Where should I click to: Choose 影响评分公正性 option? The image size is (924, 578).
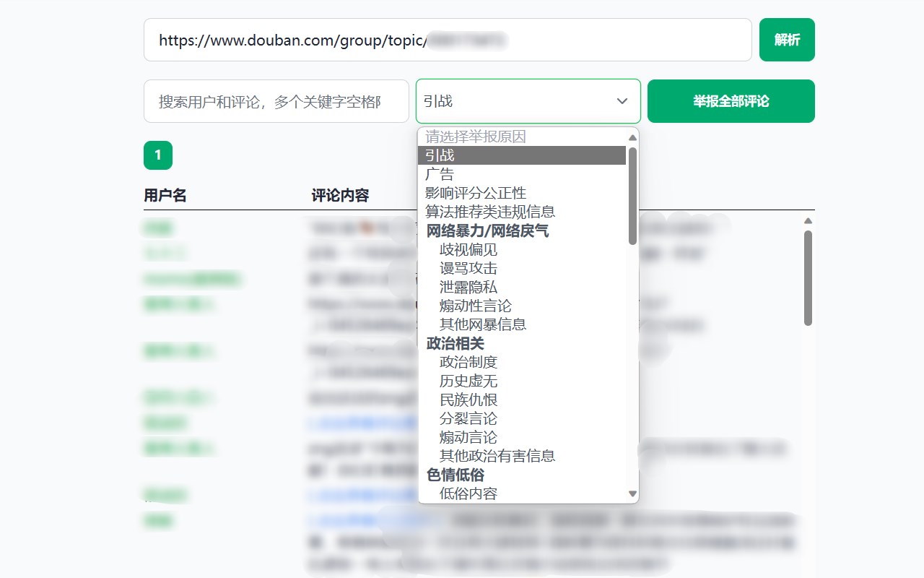click(x=522, y=193)
